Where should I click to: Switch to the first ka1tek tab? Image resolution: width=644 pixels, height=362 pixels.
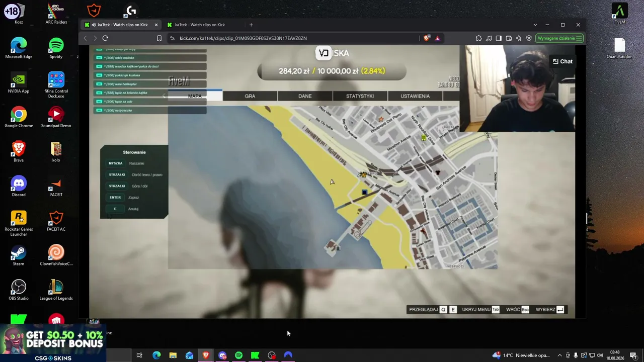pos(121,25)
